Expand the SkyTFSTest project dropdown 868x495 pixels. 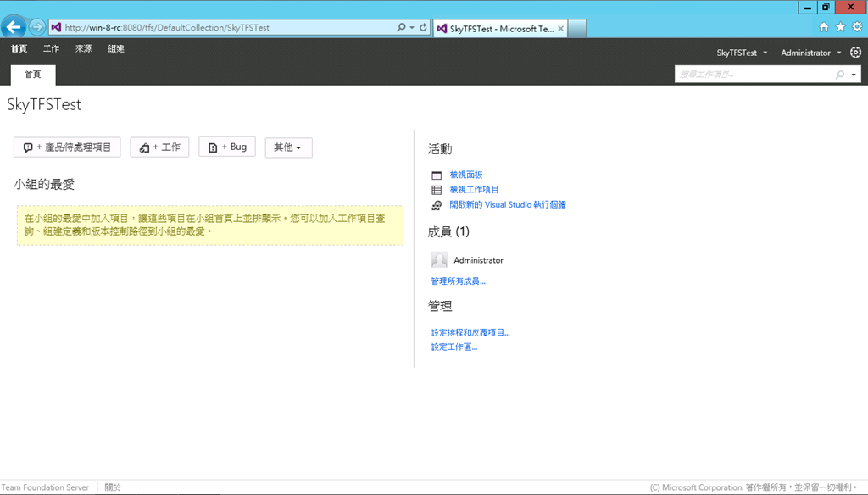765,53
